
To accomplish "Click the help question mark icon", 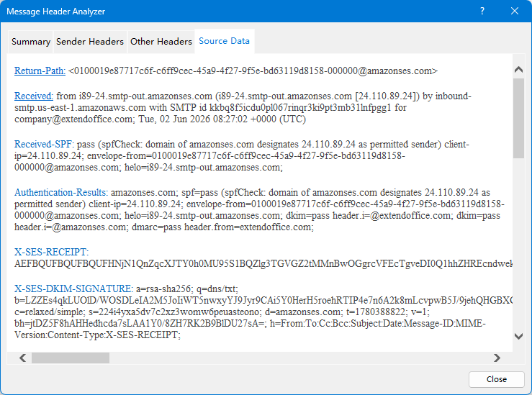I will click(x=482, y=12).
